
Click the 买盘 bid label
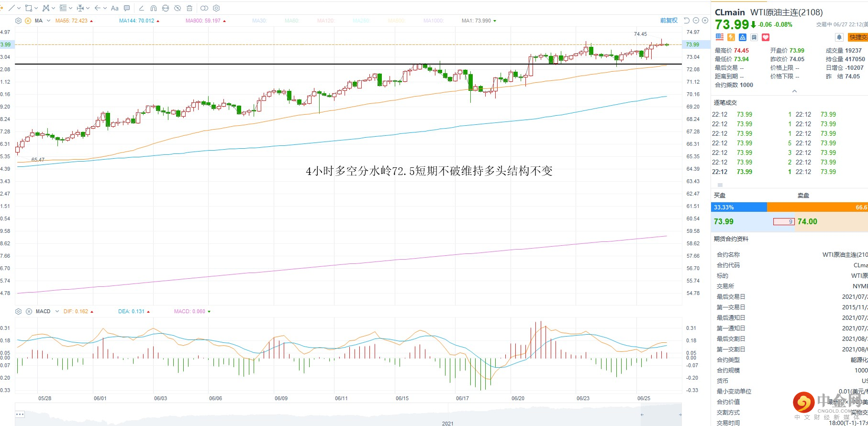click(720, 196)
